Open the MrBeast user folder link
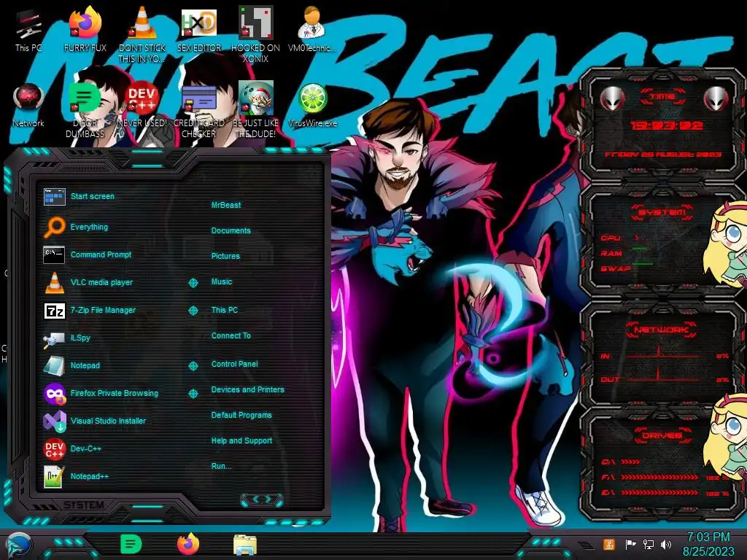 pos(226,205)
